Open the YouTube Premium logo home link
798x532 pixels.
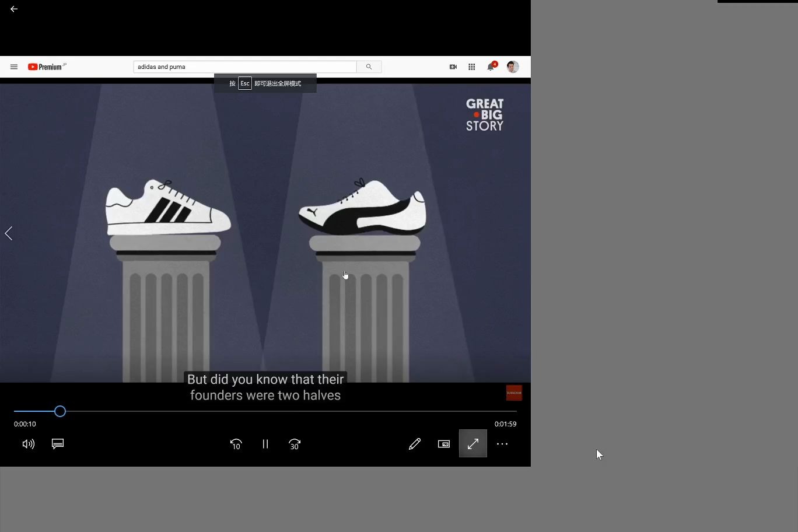(x=47, y=67)
